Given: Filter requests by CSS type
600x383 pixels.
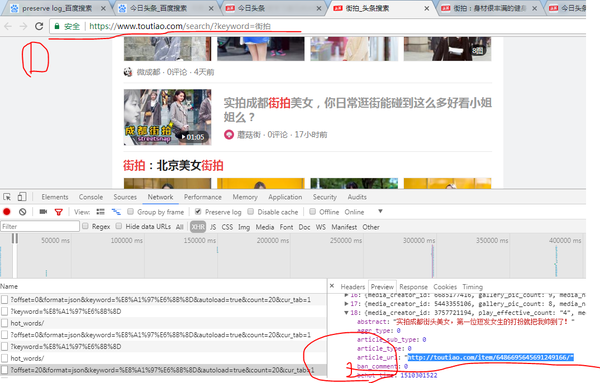Looking at the screenshot, I should point(227,227).
